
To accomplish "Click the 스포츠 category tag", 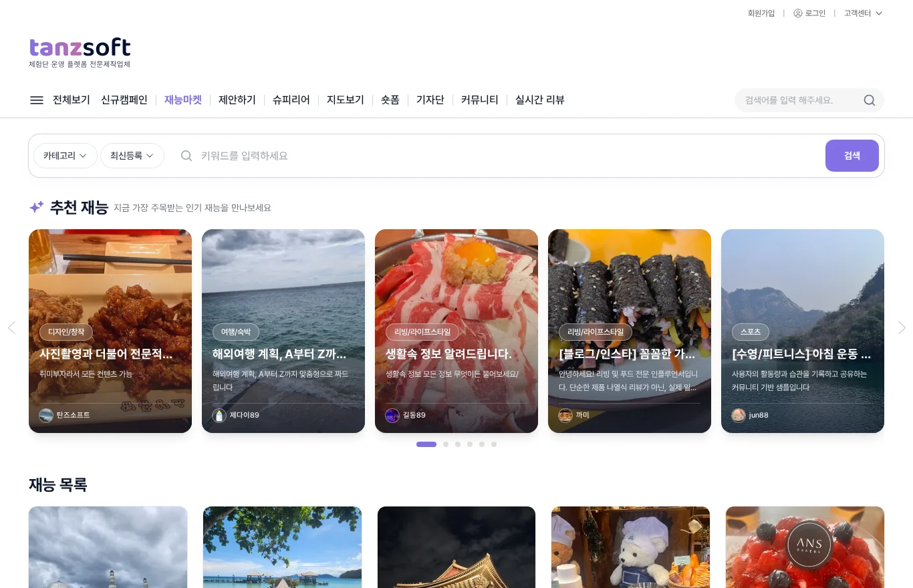I will click(751, 332).
